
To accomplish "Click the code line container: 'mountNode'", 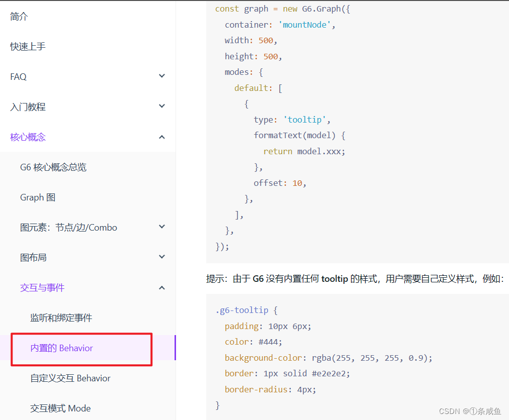I will pyautogui.click(x=280, y=25).
